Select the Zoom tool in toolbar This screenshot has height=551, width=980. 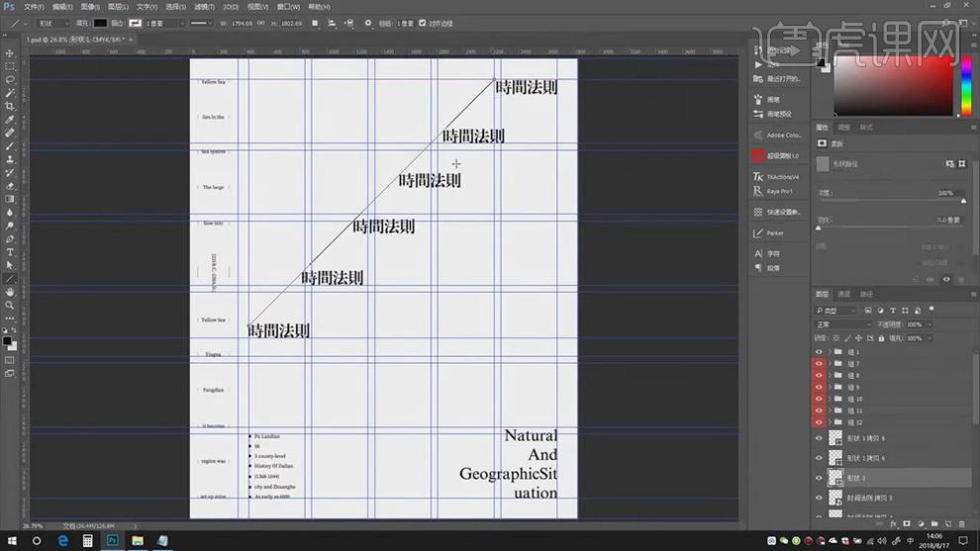10,306
